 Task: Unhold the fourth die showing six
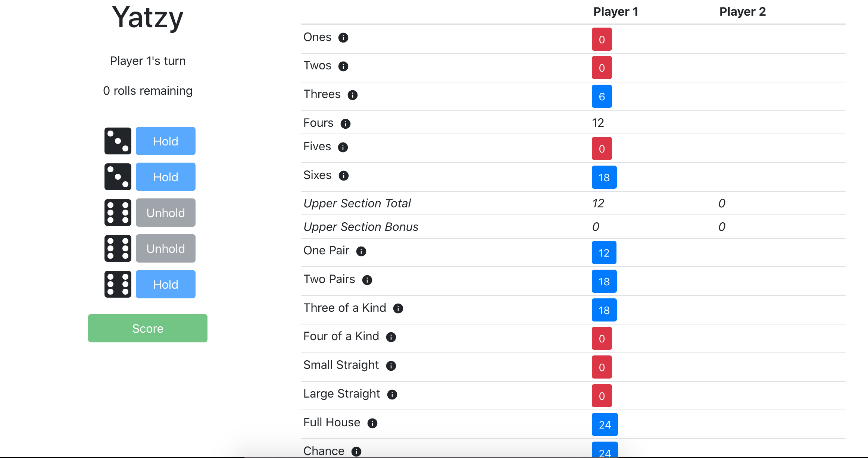(x=166, y=248)
